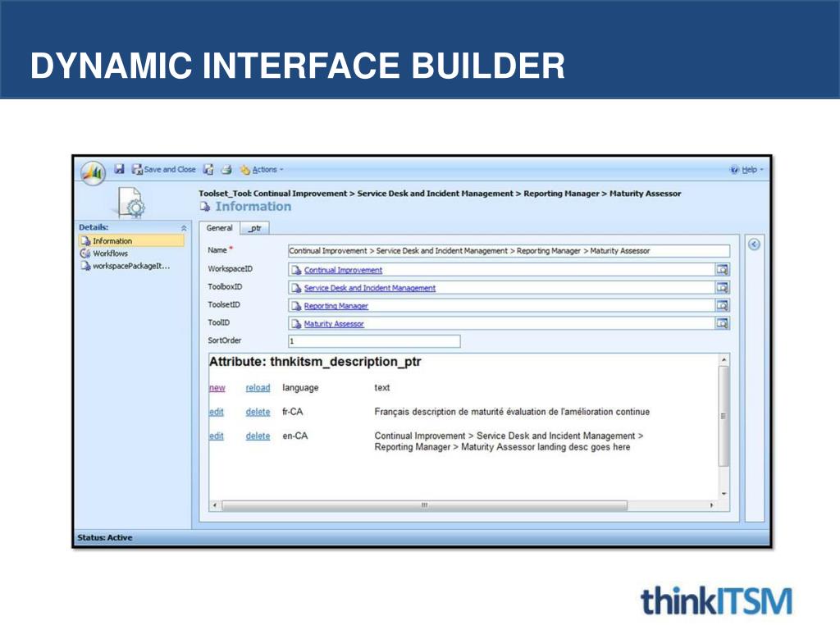
Task: Click the 'Attribute: thnkitsm_description_ptr' heading
Action: 315,362
